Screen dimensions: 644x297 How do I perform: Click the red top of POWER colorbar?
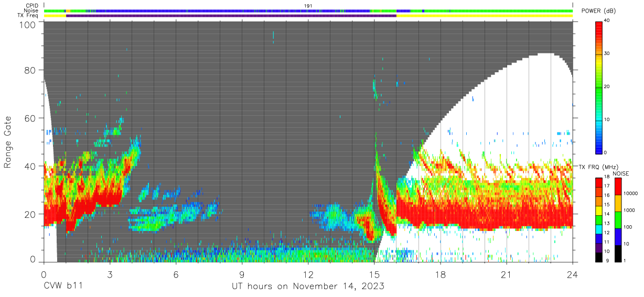pos(599,25)
